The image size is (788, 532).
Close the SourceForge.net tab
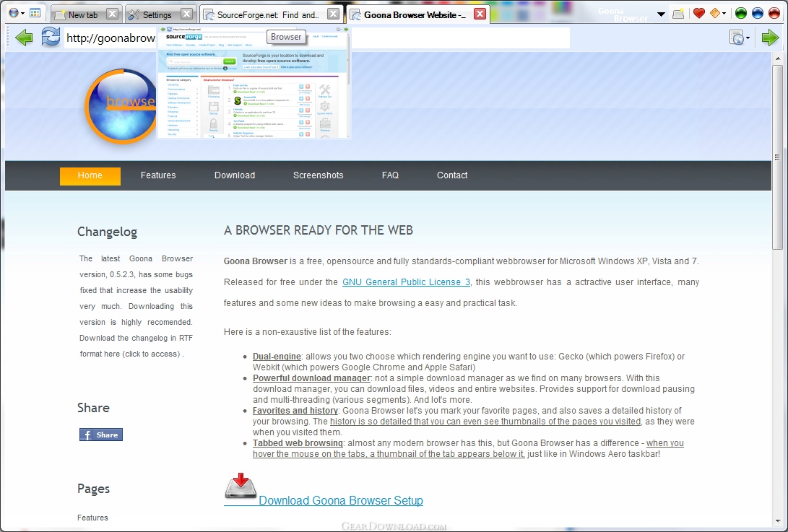(x=333, y=14)
